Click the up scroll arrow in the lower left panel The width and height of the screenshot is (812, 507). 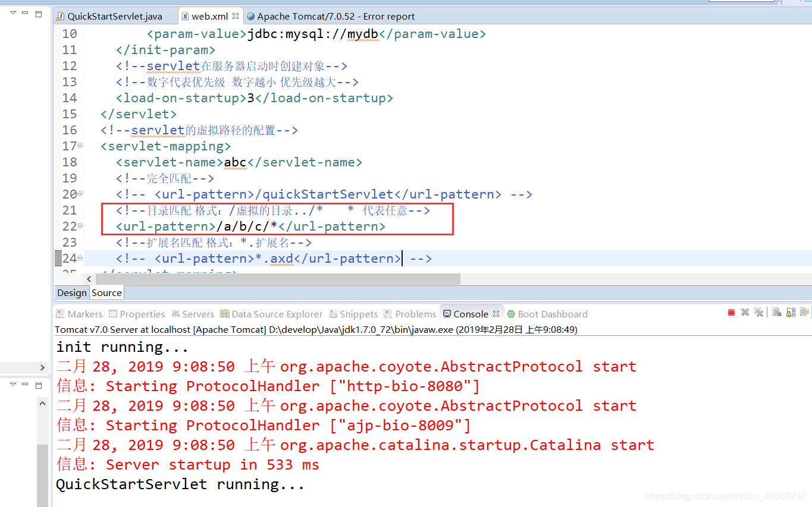(x=42, y=404)
